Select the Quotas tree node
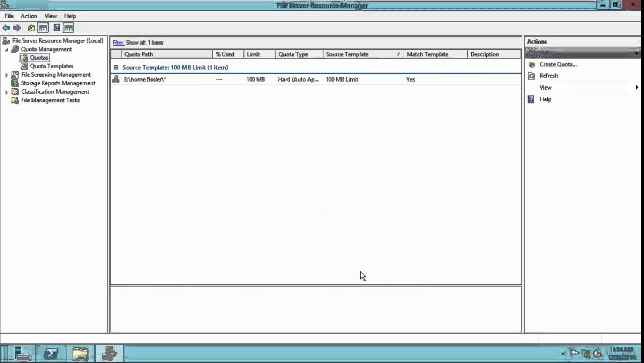The image size is (644, 363). click(x=39, y=58)
